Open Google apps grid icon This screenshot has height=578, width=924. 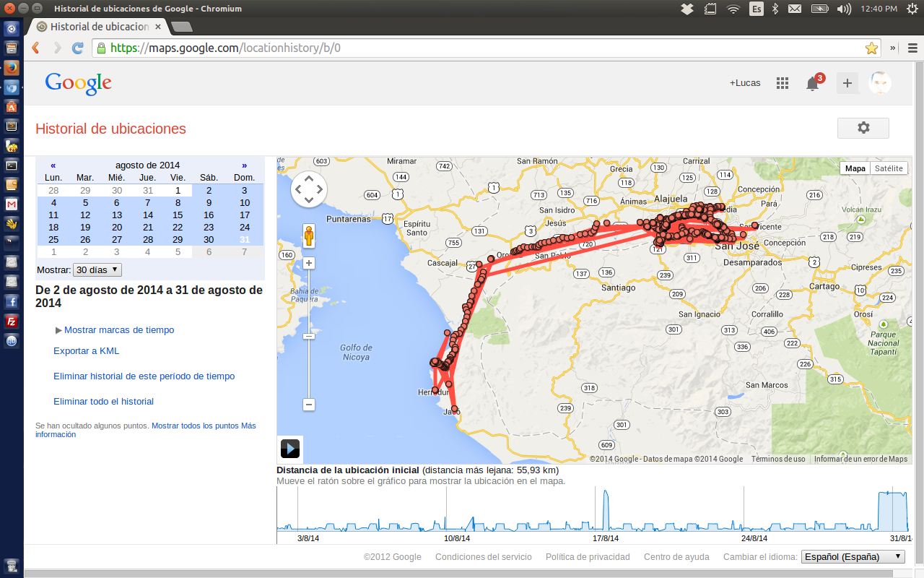[783, 83]
